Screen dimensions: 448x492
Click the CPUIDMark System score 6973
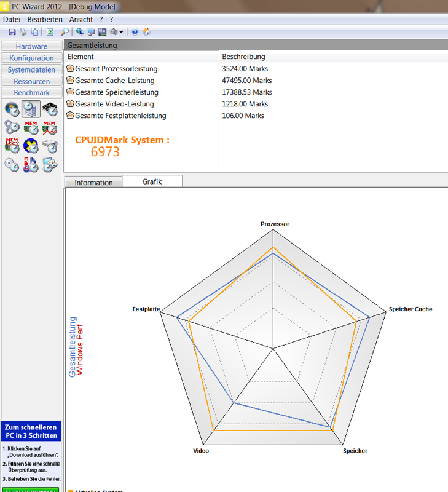click(x=105, y=152)
